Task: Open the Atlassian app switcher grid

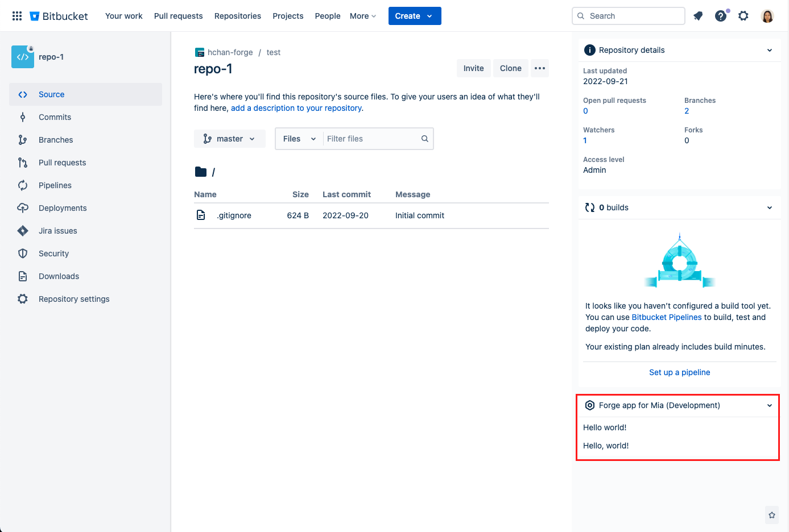Action: pyautogui.click(x=16, y=15)
